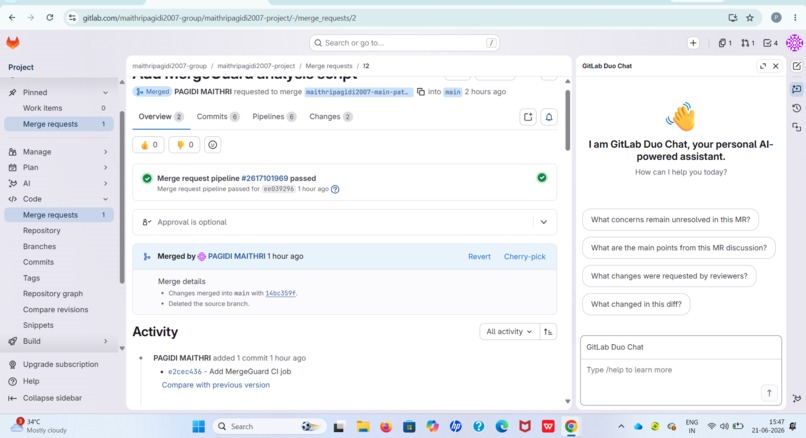Open the Help sidebar item
This screenshot has height=438, width=806.
[x=59, y=381]
